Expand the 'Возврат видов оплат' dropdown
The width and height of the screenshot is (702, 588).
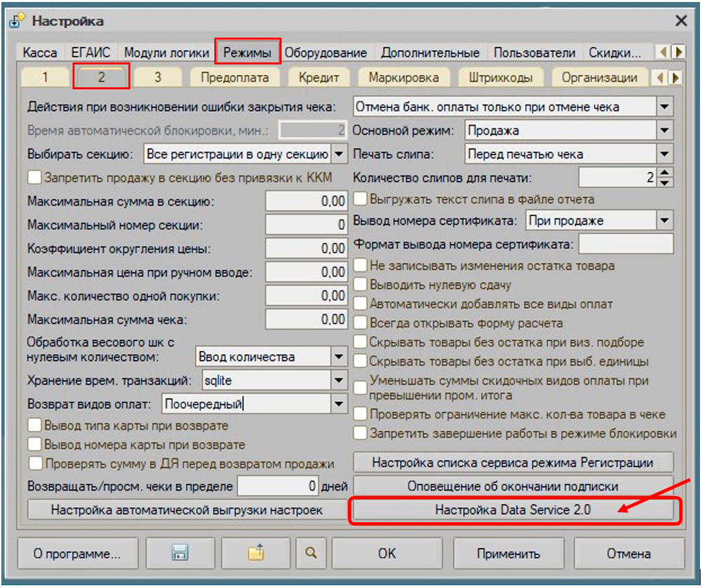click(x=339, y=404)
